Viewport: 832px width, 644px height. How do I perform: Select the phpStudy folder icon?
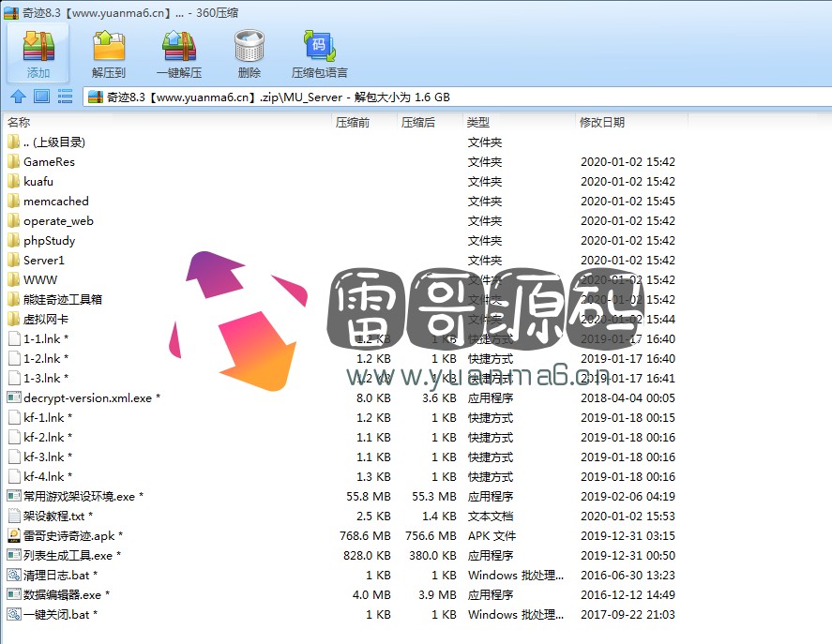[14, 240]
